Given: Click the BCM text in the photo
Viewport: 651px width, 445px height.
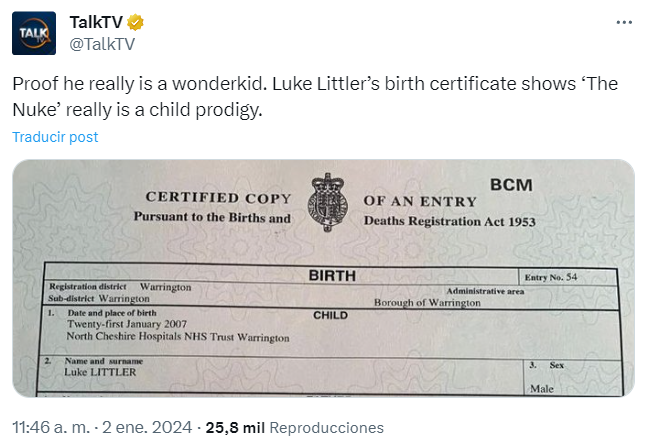Looking at the screenshot, I should click(x=511, y=185).
